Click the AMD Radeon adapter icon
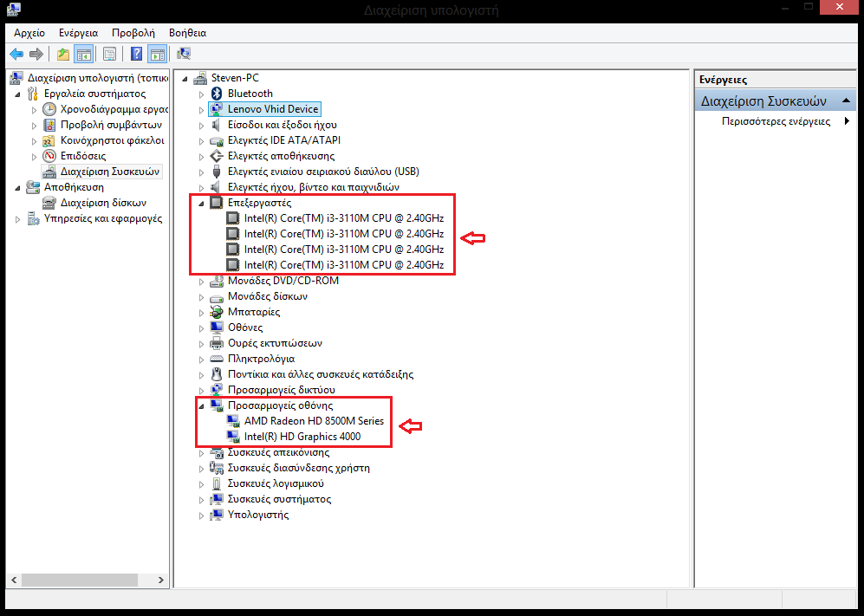Image resolution: width=864 pixels, height=616 pixels. coord(233,421)
